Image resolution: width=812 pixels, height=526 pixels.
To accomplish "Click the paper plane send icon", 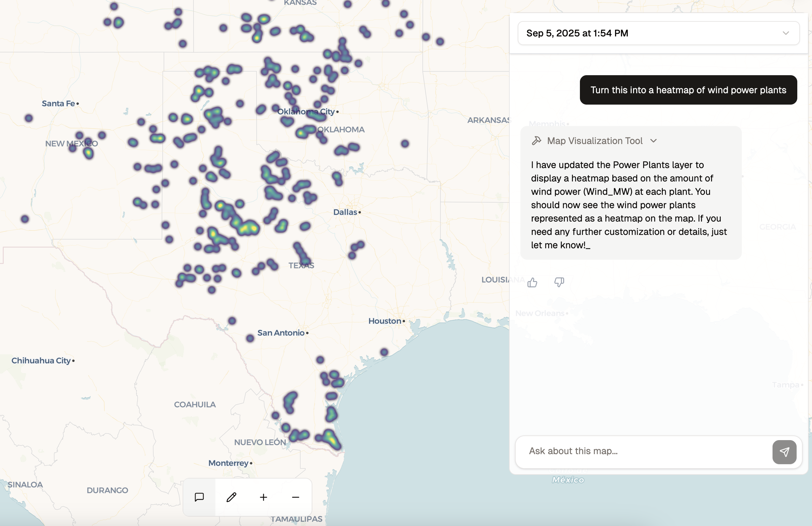I will 784,452.
